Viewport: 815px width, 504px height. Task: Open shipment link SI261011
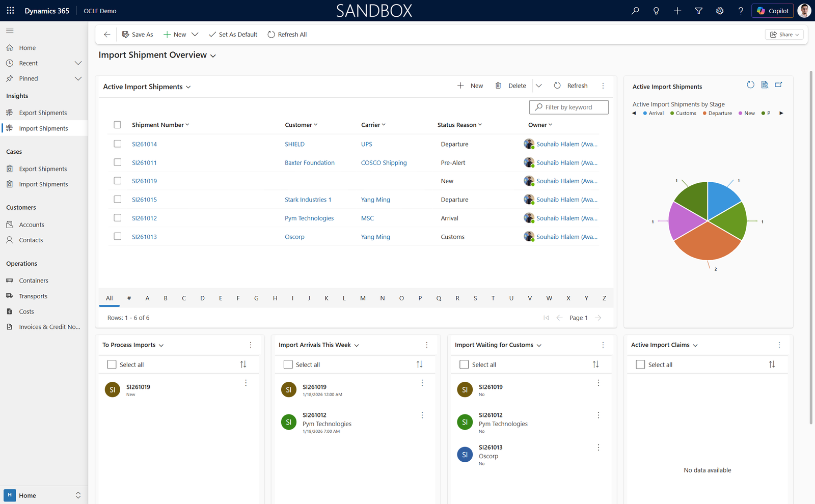coord(144,162)
